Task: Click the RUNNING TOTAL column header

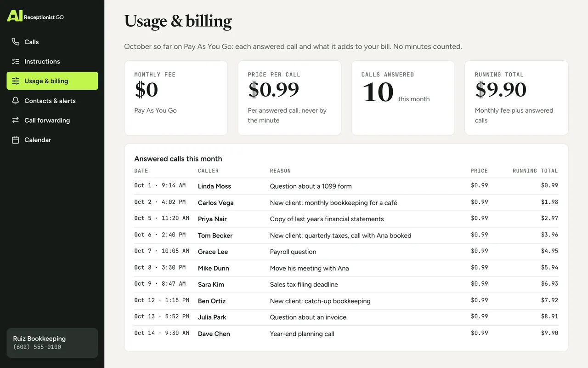Action: coord(535,171)
